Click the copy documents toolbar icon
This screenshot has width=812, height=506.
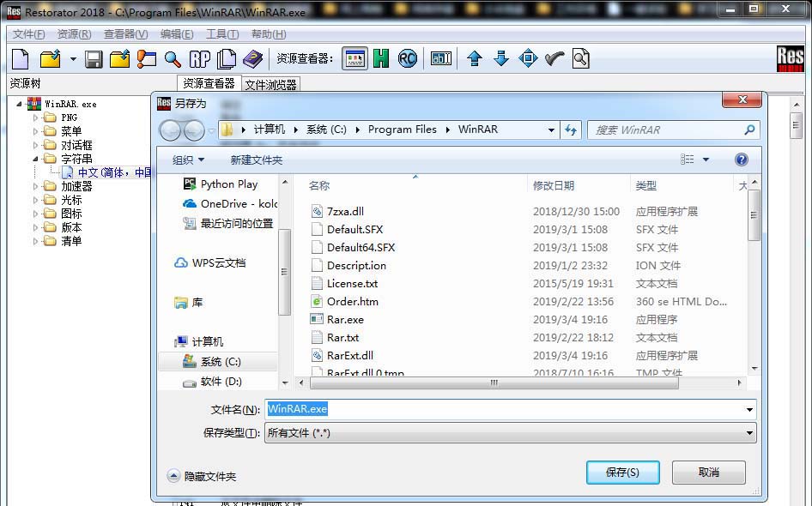(227, 59)
